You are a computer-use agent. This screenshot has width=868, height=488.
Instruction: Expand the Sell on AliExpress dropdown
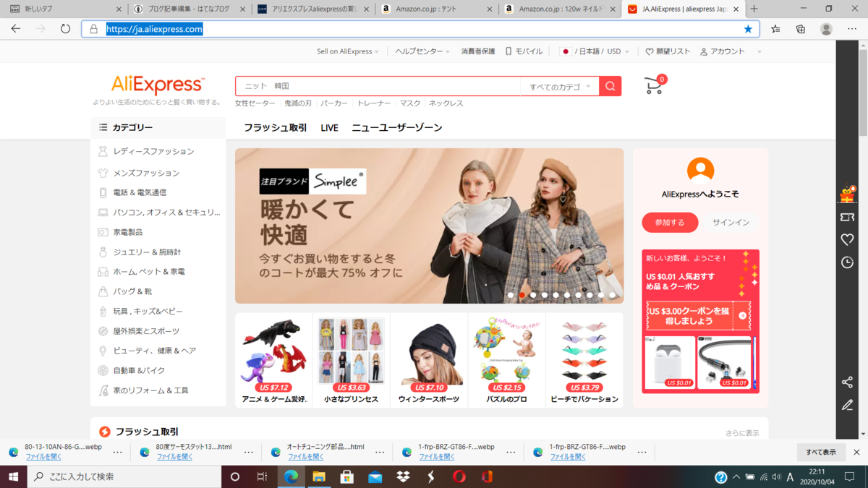pos(348,51)
